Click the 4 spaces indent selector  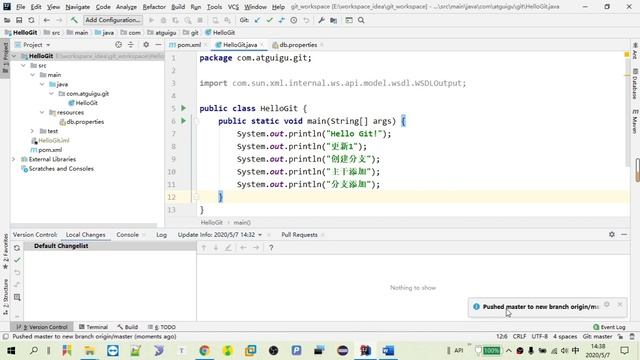click(x=565, y=337)
